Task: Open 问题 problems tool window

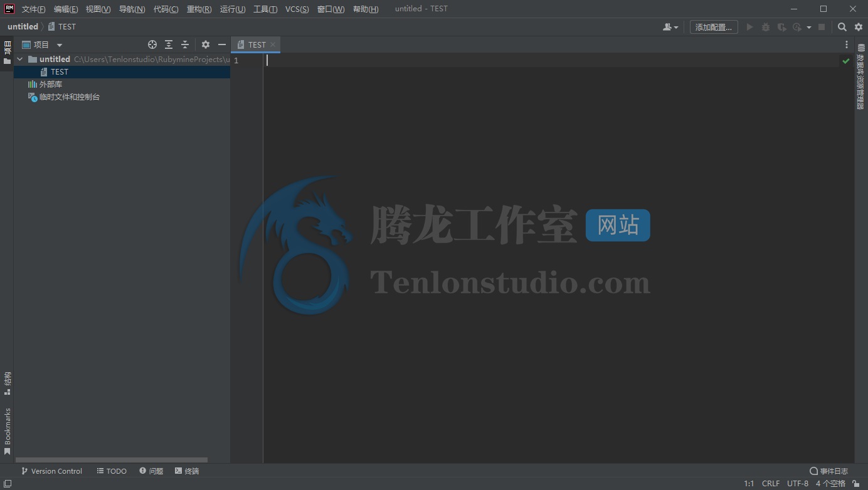Action: pos(151,471)
